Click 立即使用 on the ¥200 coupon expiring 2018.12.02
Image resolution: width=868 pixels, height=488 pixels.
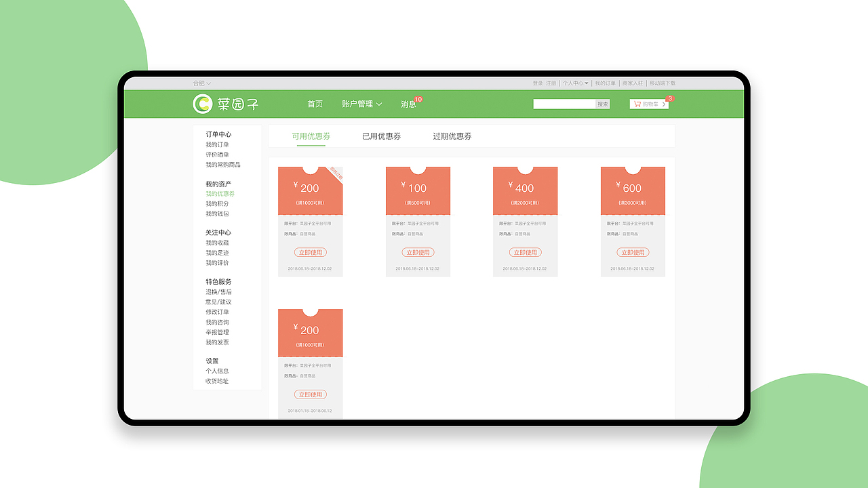click(x=311, y=252)
